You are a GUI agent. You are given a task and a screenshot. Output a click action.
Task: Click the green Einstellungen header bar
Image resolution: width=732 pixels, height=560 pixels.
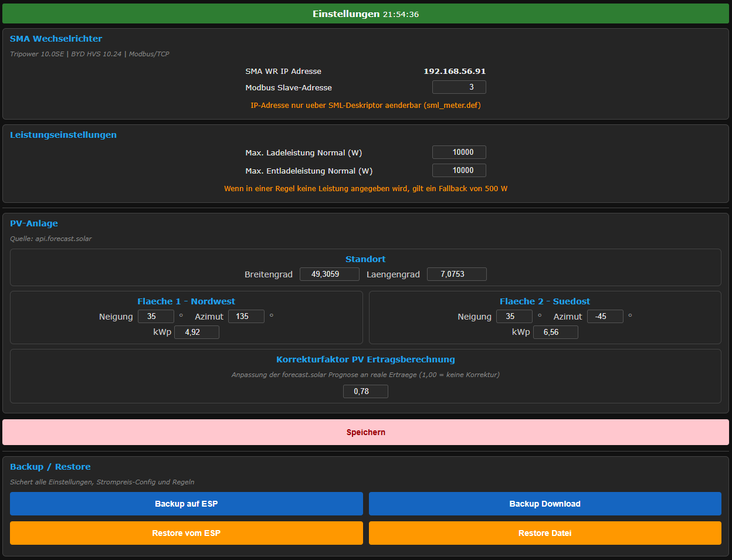tap(365, 14)
